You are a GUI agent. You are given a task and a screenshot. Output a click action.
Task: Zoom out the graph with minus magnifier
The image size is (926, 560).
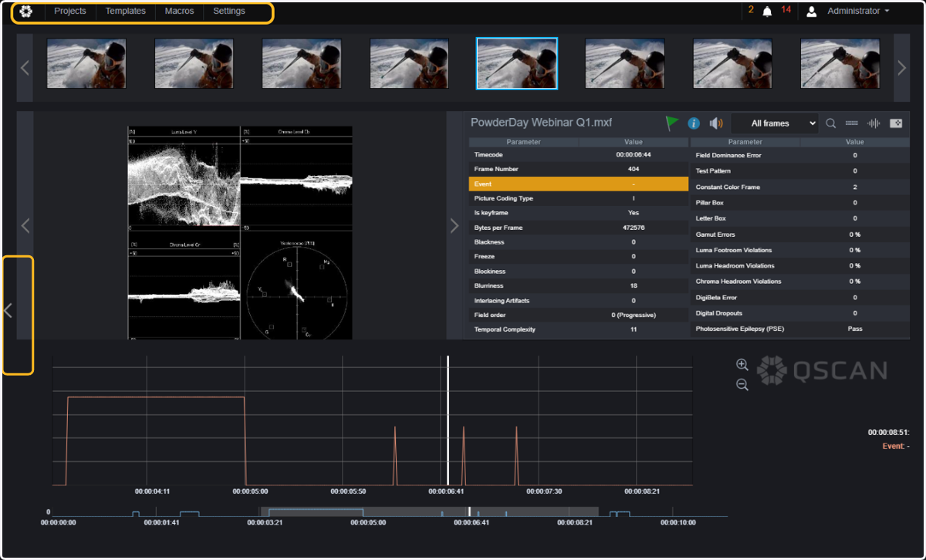click(742, 384)
